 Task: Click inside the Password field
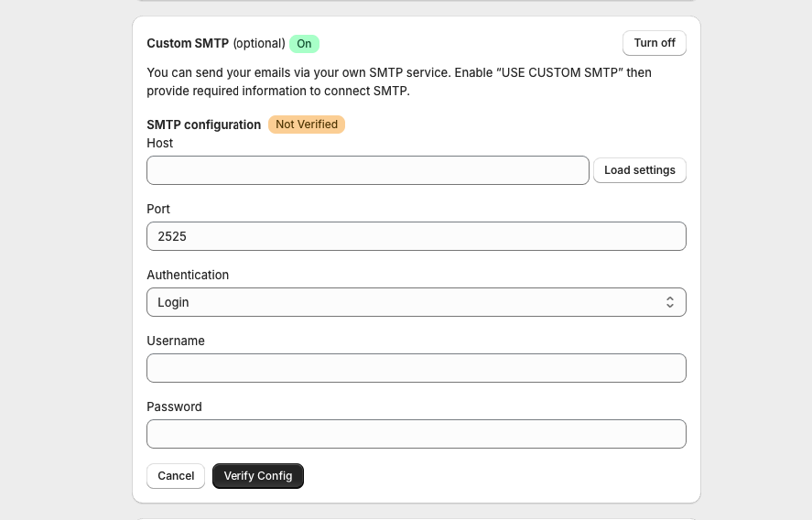(416, 434)
